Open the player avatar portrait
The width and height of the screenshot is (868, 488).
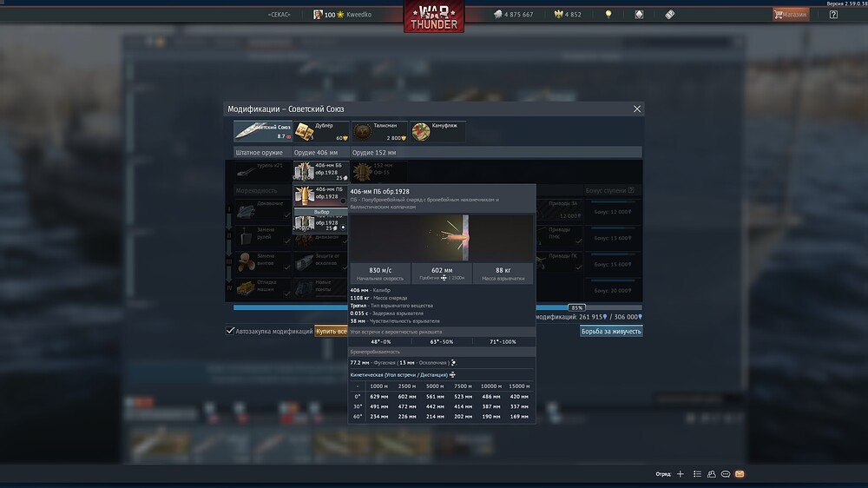(318, 15)
